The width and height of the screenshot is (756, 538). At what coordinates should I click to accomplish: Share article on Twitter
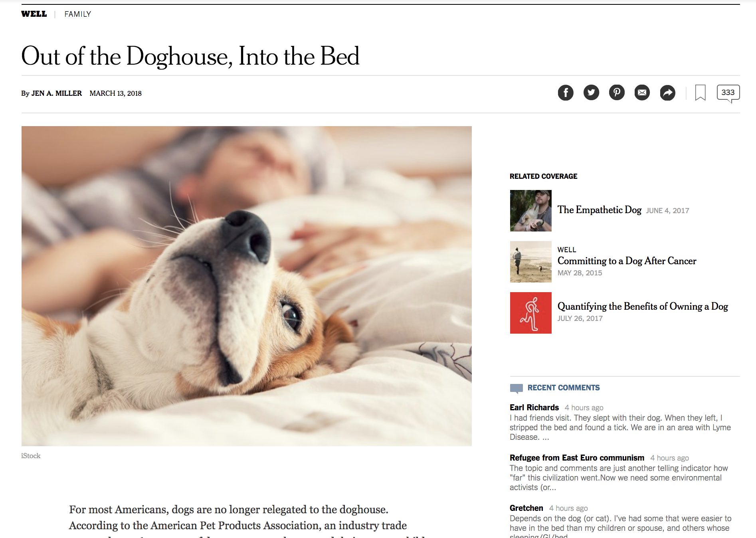(591, 93)
